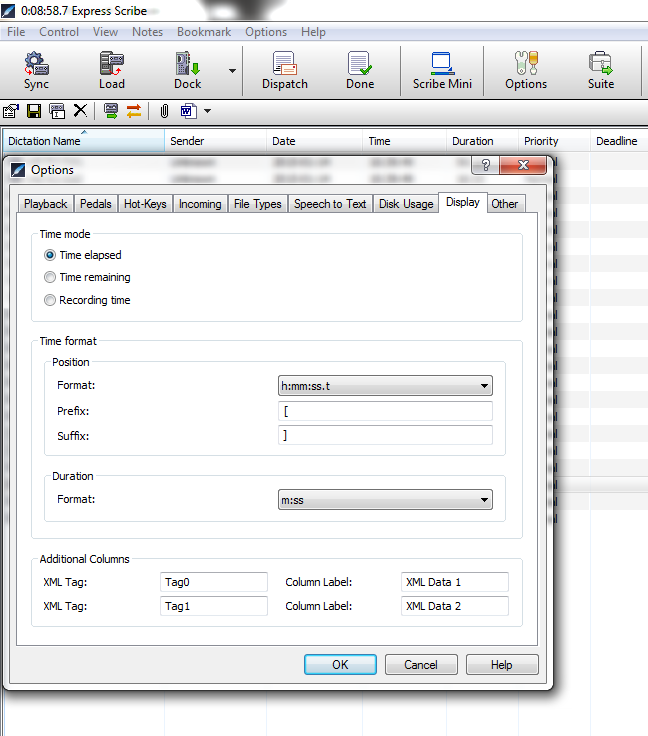Viewport: 648px width, 736px height.
Task: Switch to the Hot-Keys tab
Action: point(145,204)
